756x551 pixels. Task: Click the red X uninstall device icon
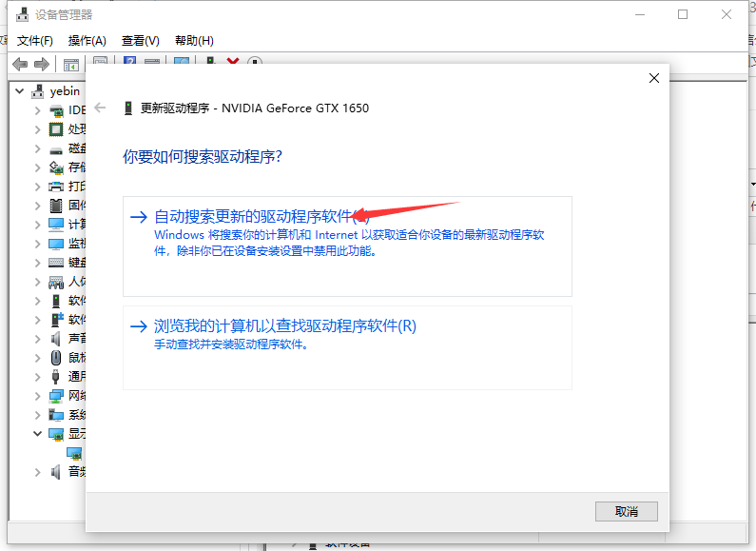(x=233, y=64)
